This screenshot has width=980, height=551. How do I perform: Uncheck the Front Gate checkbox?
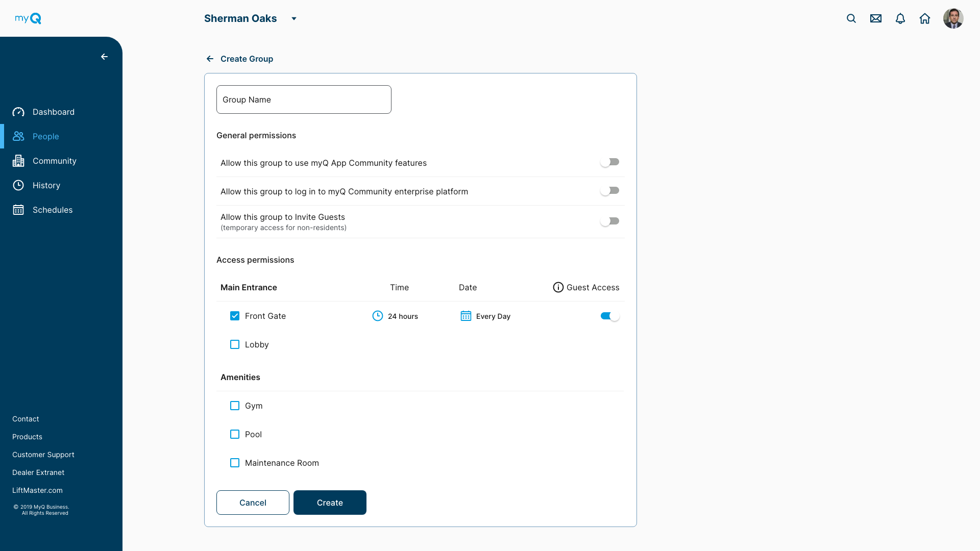point(235,316)
